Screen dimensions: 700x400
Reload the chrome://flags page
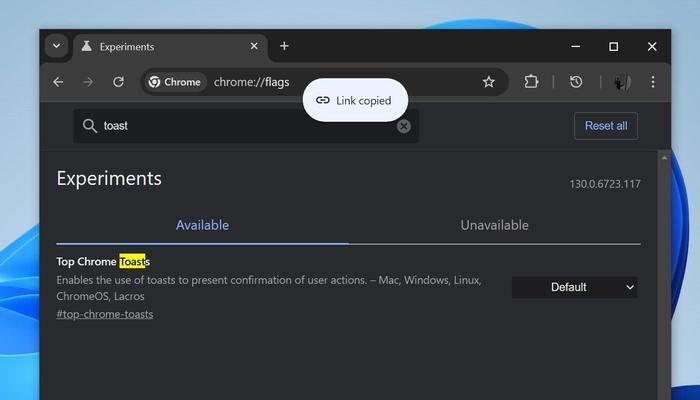click(118, 82)
